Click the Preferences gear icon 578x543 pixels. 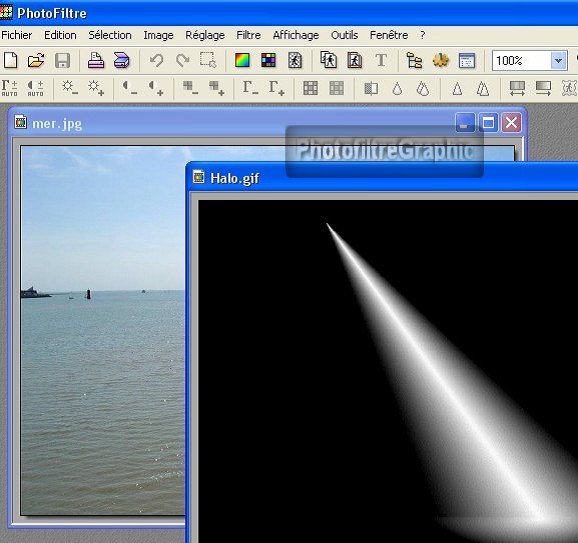[x=441, y=60]
